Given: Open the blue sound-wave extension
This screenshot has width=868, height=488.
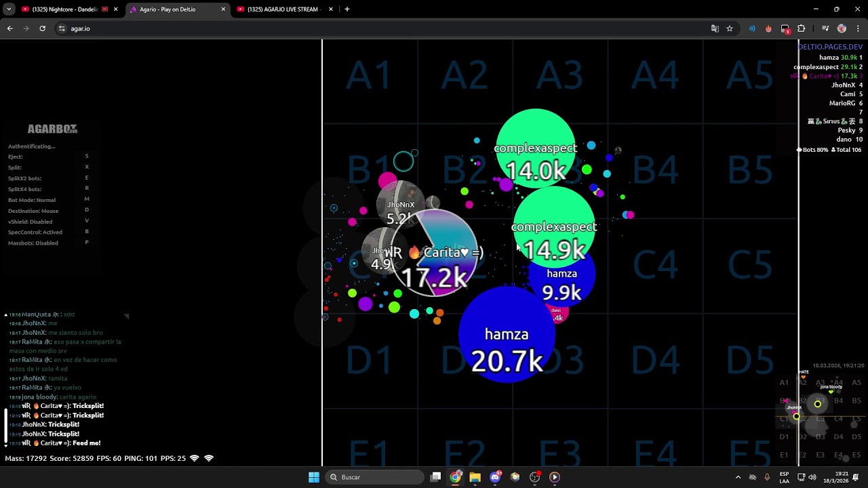Looking at the screenshot, I should click(752, 28).
